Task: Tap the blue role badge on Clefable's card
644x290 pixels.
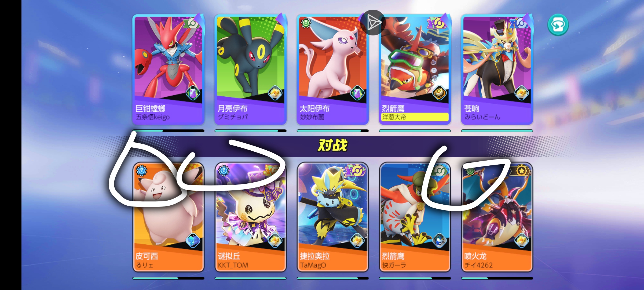Action: click(141, 170)
